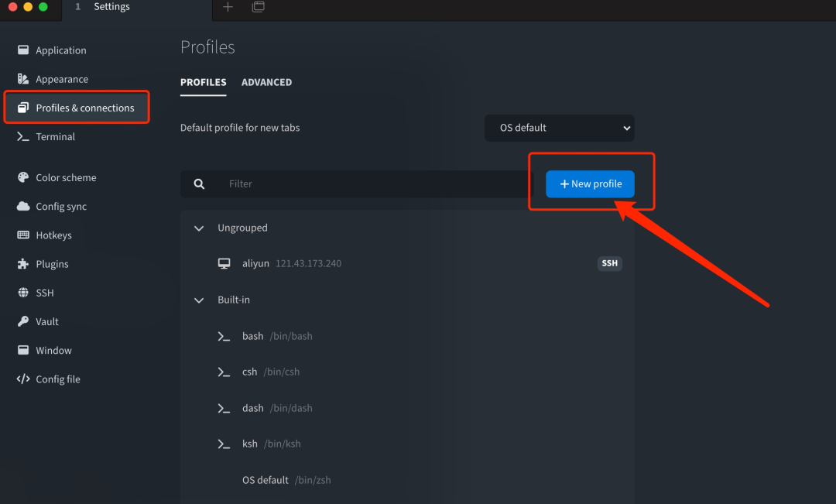Open the Config file code icon
This screenshot has width=836, height=504.
click(x=23, y=379)
